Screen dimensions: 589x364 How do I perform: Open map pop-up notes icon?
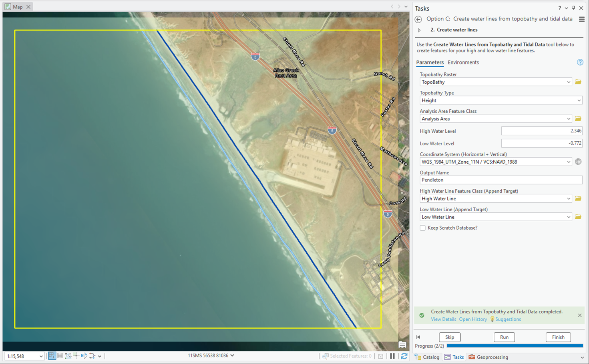click(x=402, y=345)
